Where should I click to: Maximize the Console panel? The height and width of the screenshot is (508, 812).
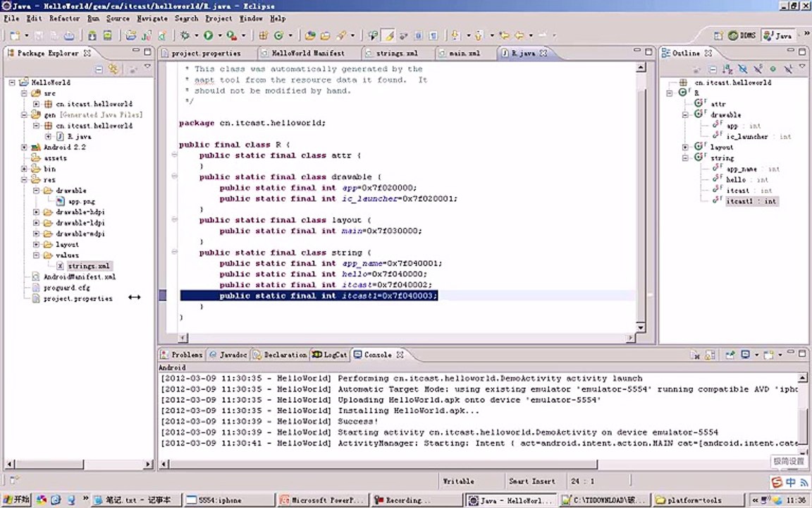tap(802, 353)
